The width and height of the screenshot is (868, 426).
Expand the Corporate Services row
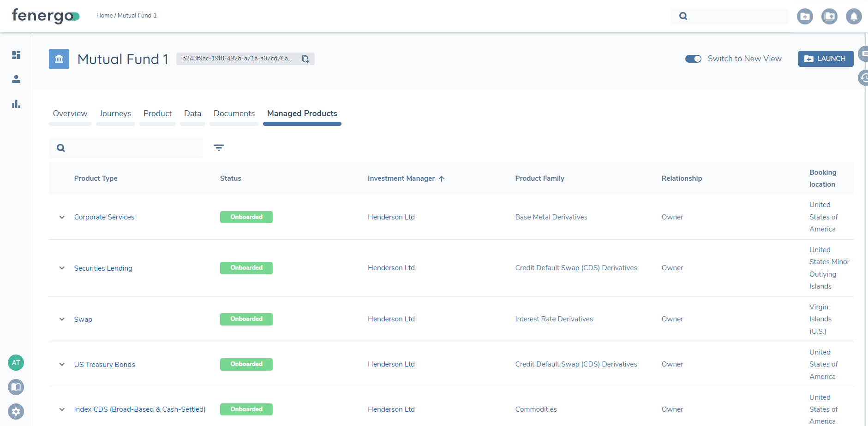(x=62, y=217)
